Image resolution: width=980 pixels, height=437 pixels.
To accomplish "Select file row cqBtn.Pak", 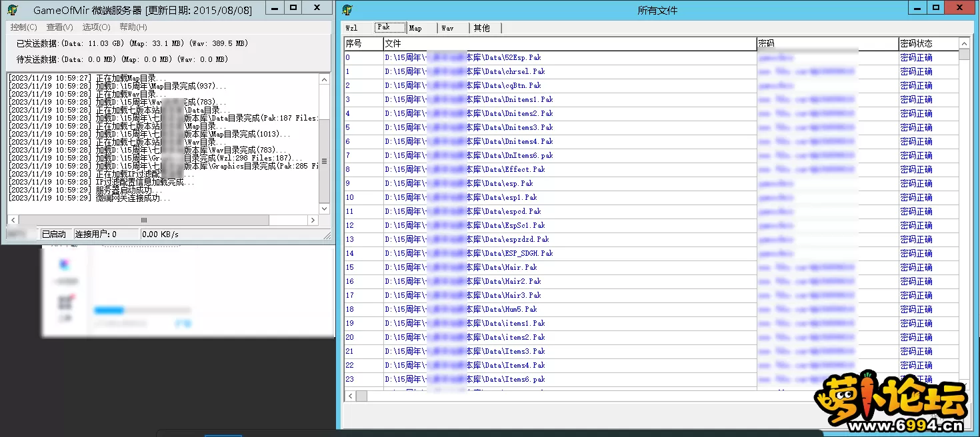I will coord(651,85).
